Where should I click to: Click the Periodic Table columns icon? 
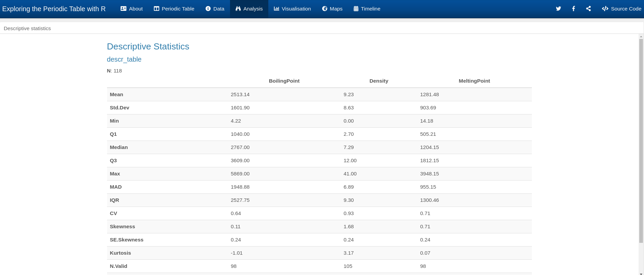click(x=157, y=9)
